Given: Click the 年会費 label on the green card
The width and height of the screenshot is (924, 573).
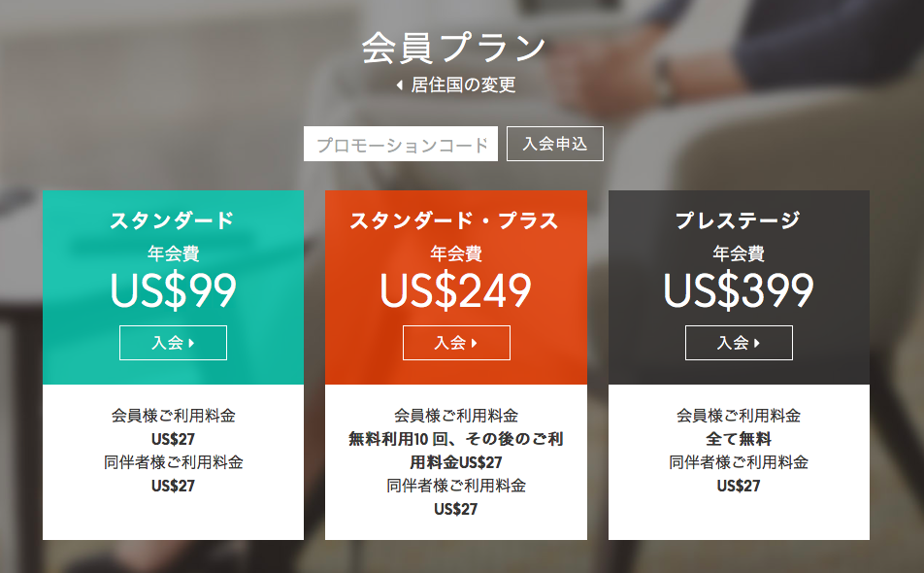Looking at the screenshot, I should tap(173, 254).
